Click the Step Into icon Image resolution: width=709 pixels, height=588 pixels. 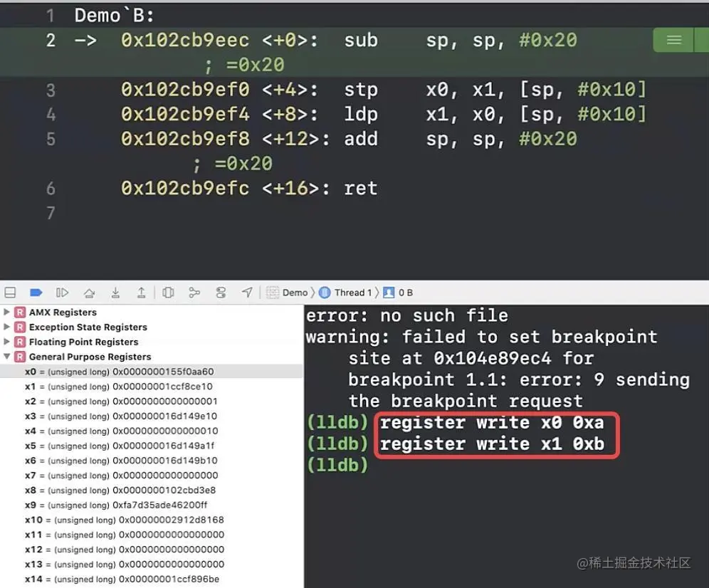(115, 293)
